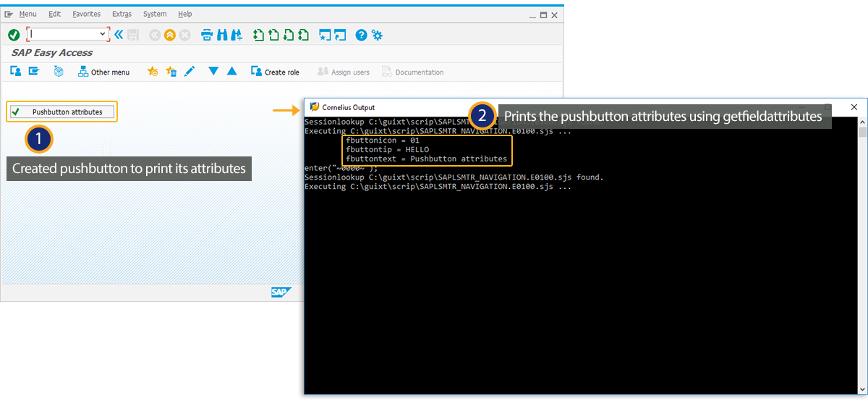
Task: Open the Help menu
Action: click(184, 14)
